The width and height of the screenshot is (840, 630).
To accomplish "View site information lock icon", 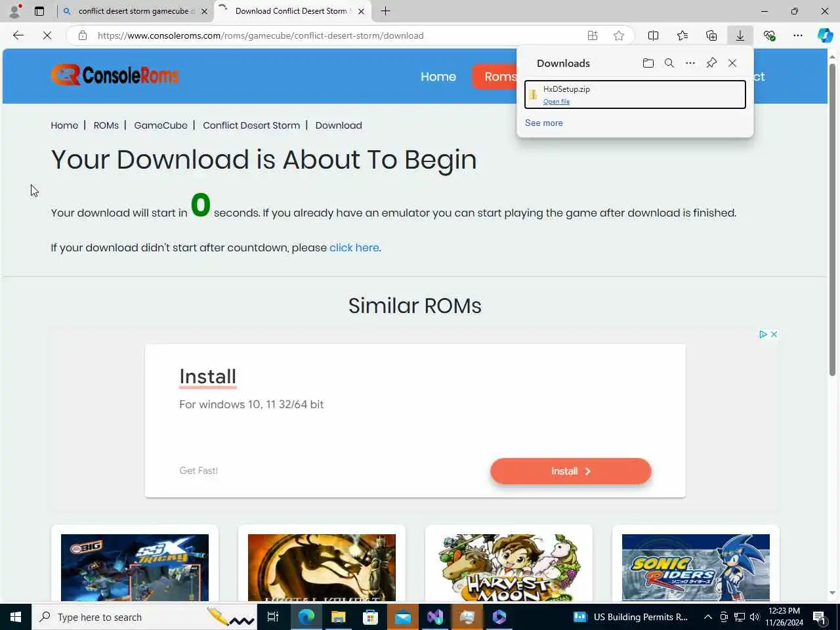I will click(83, 35).
